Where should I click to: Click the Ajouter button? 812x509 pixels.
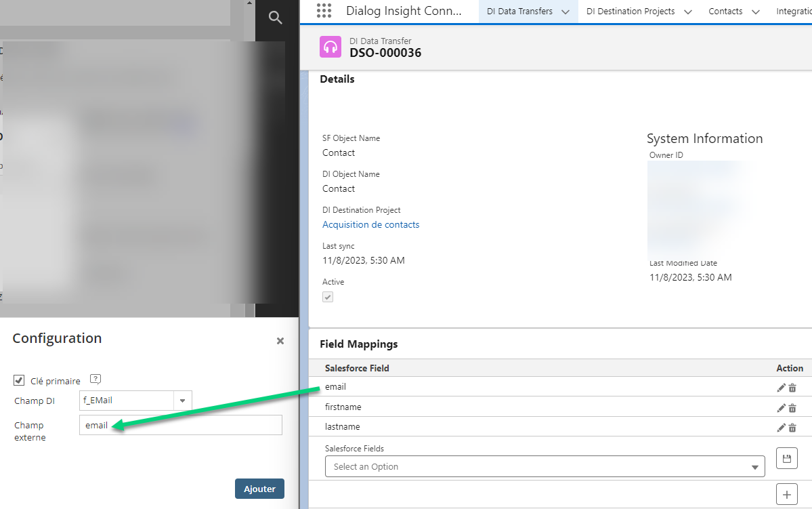pyautogui.click(x=259, y=489)
